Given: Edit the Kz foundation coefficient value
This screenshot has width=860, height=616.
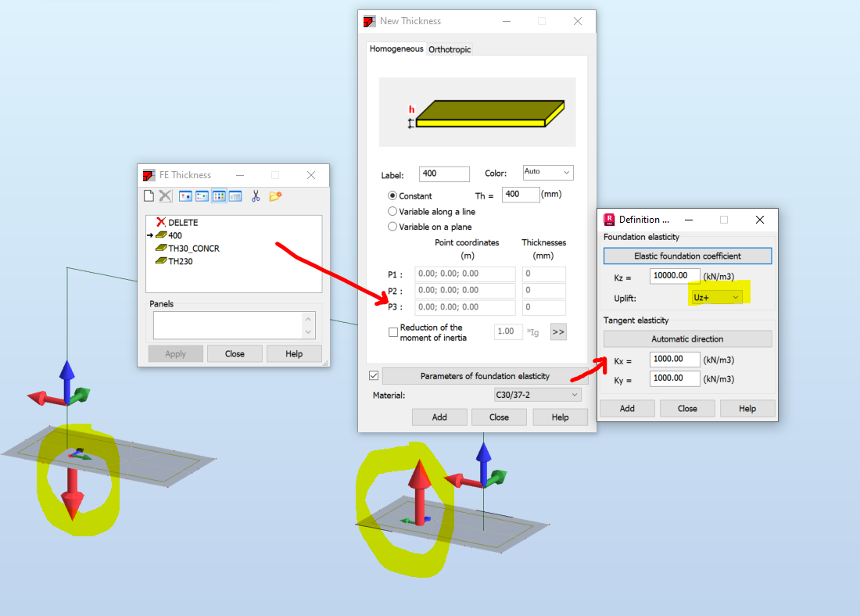Looking at the screenshot, I should click(674, 275).
